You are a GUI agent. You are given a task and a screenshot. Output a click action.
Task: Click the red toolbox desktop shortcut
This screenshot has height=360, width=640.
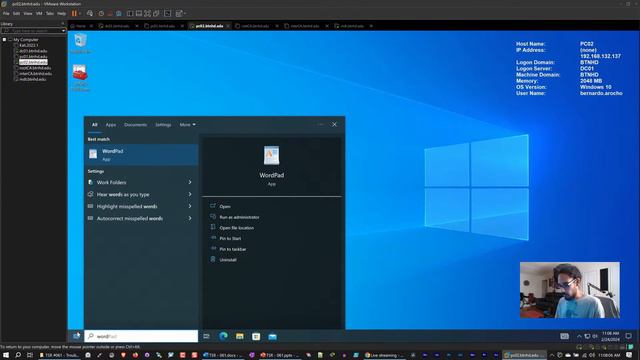[x=80, y=78]
